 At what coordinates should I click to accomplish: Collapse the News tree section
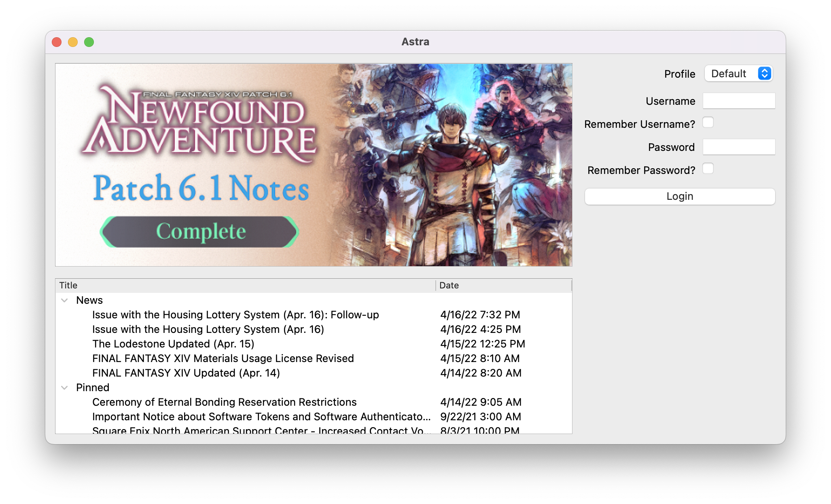(x=64, y=300)
